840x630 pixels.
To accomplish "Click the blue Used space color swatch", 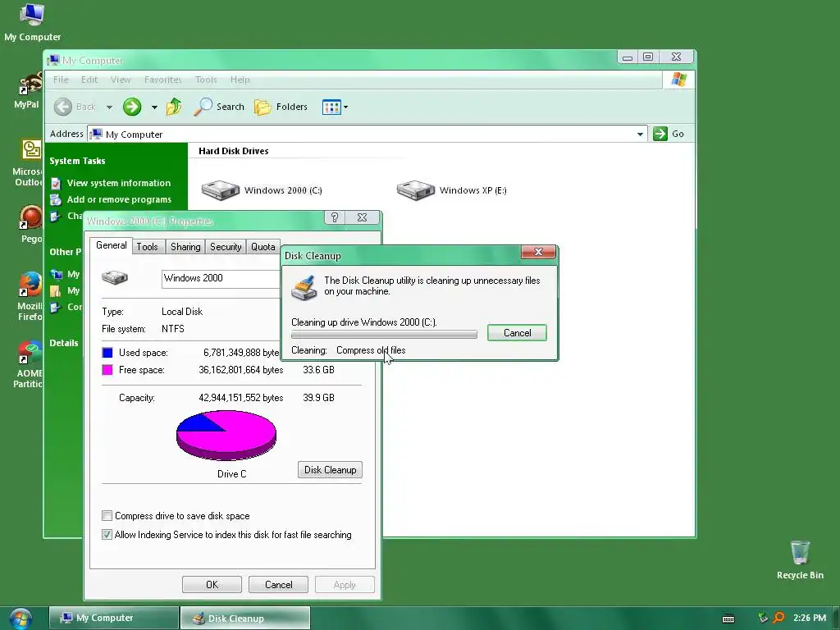I will click(107, 353).
